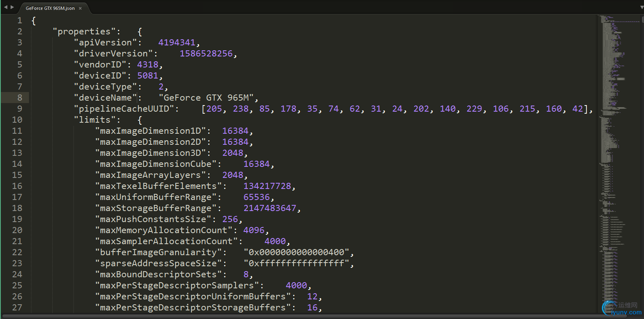Screen dimensions: 644x319
Task: Click the next tab arrow
Action: pyautogui.click(x=12, y=7)
